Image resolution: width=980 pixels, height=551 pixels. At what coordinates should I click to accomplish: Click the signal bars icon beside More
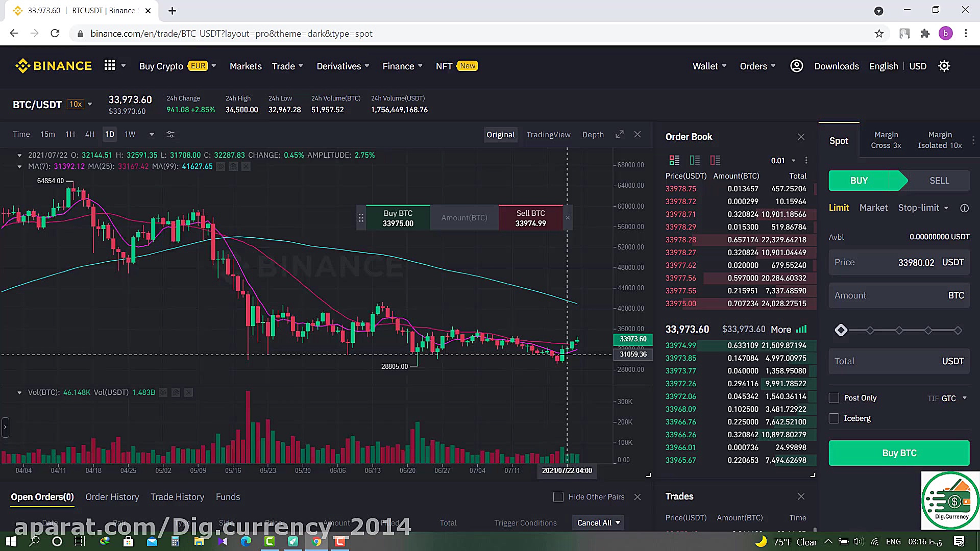801,329
